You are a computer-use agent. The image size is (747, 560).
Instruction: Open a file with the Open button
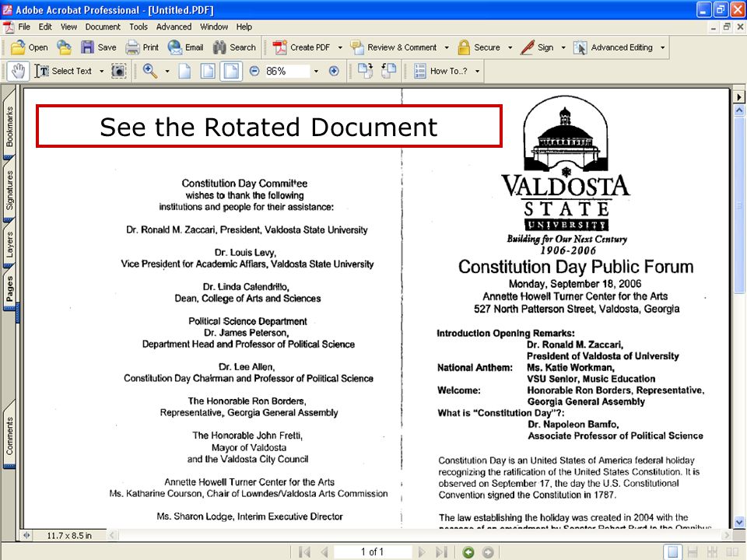29,47
